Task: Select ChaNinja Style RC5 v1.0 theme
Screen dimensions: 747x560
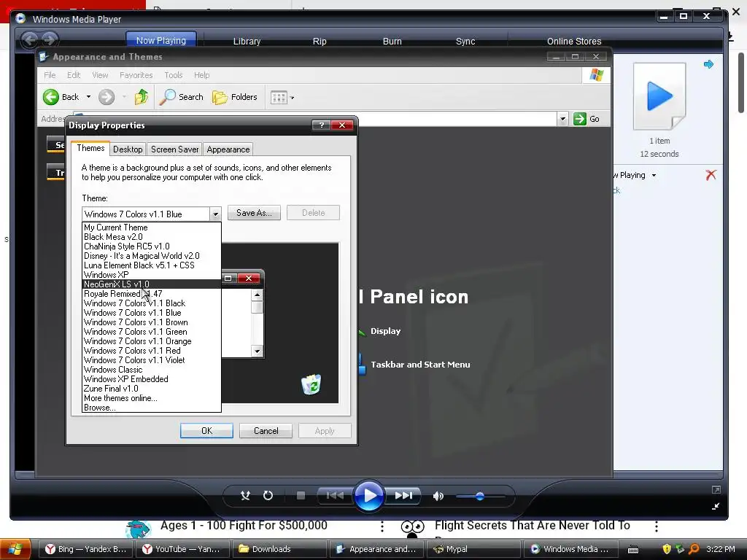Action: (152, 246)
